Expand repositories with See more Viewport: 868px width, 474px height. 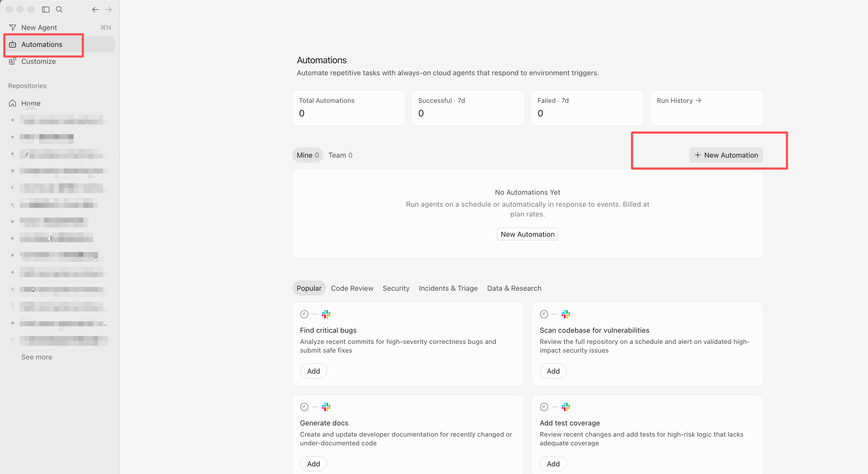pos(37,357)
